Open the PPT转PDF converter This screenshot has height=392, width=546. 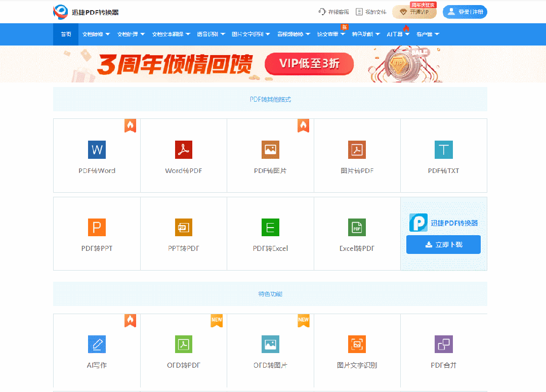click(x=183, y=233)
